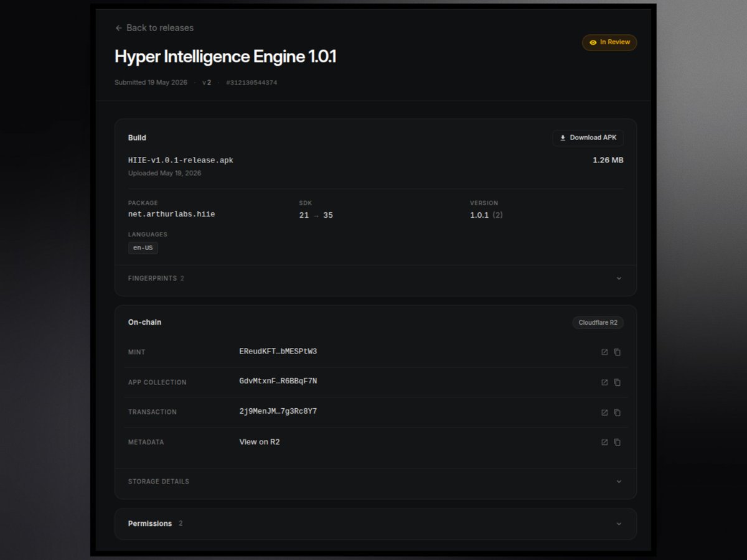This screenshot has width=747, height=560.
Task: Expand the Permissions section
Action: click(375, 524)
